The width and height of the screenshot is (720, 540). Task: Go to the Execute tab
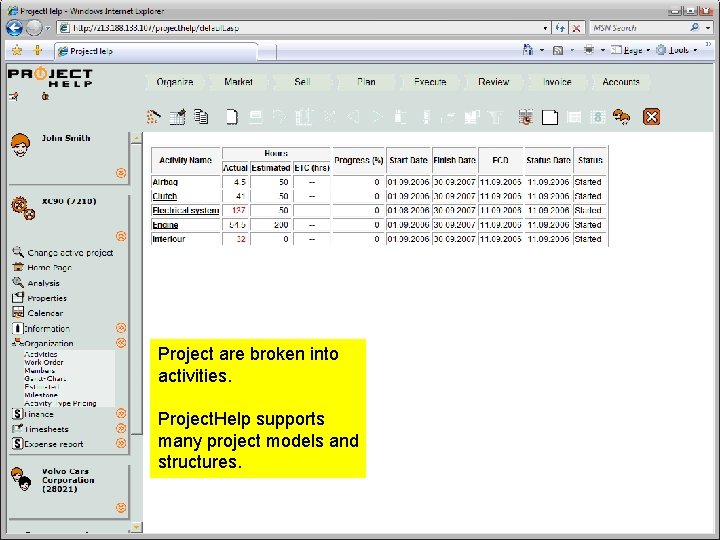pyautogui.click(x=430, y=82)
